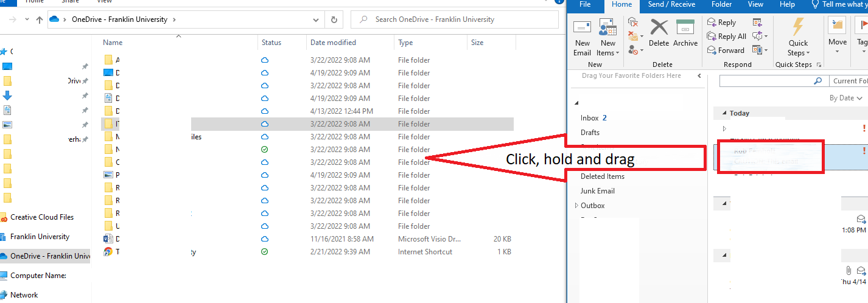Archive the selected message
Screen dimensions: 868x303
pos(685,33)
